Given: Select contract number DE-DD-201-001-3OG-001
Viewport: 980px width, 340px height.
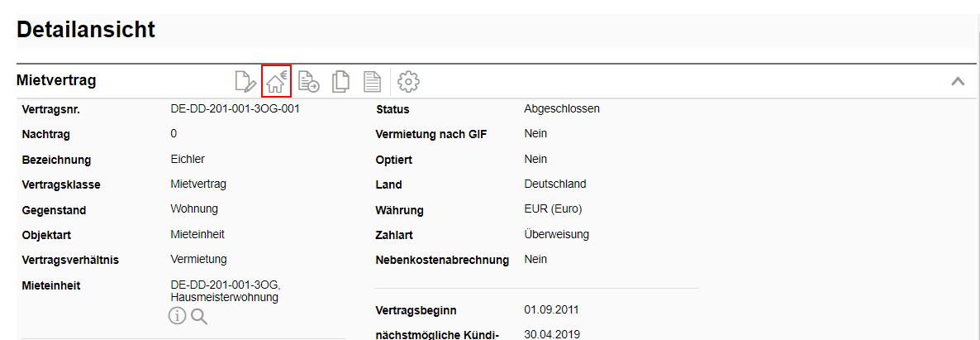Looking at the screenshot, I should tap(235, 108).
